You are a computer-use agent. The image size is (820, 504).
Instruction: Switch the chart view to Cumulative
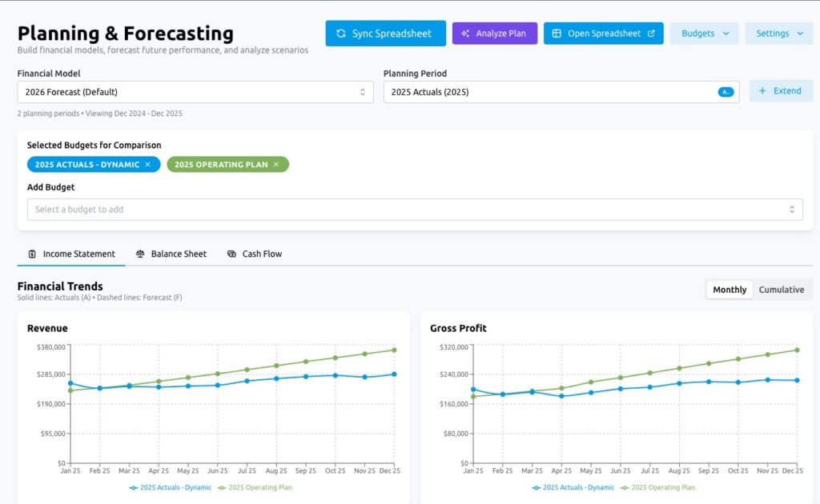(782, 290)
